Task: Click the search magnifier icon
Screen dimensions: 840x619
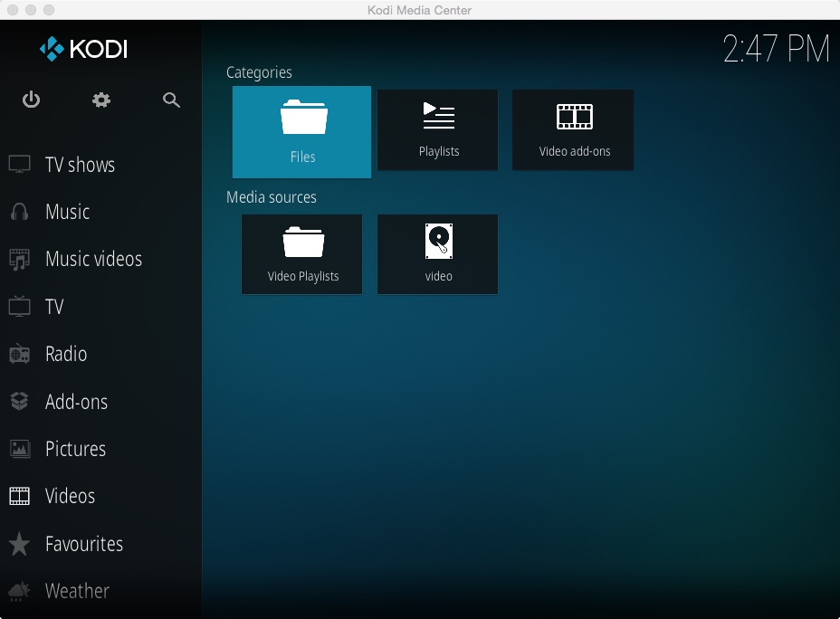Action: [171, 100]
